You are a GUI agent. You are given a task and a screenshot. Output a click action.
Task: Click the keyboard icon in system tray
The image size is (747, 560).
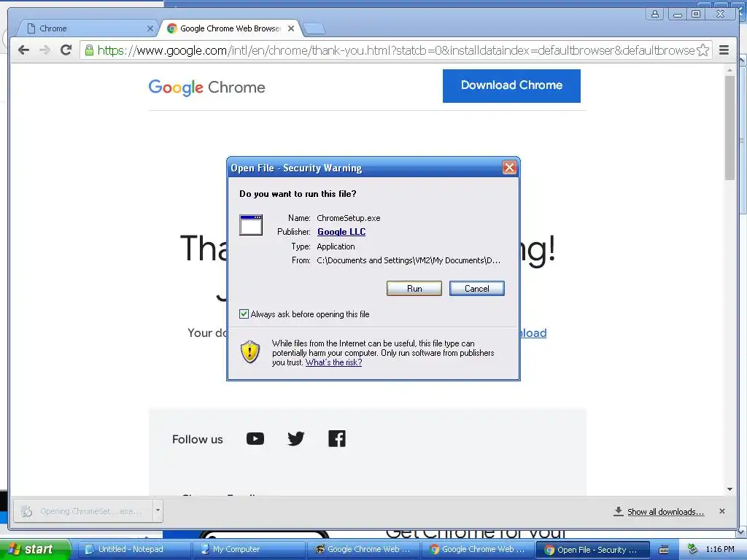coord(664,550)
